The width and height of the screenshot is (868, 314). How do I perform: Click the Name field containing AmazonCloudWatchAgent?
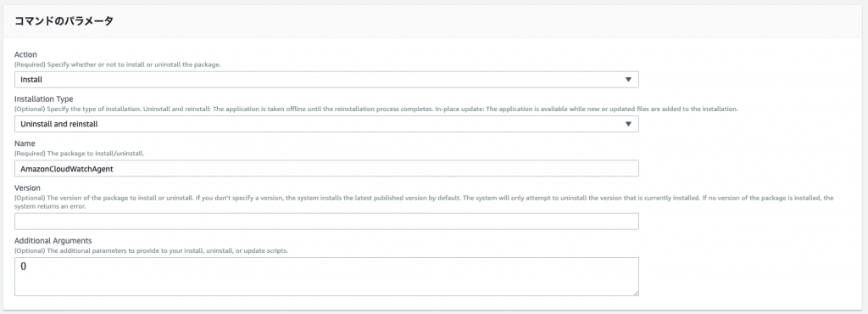coord(326,169)
